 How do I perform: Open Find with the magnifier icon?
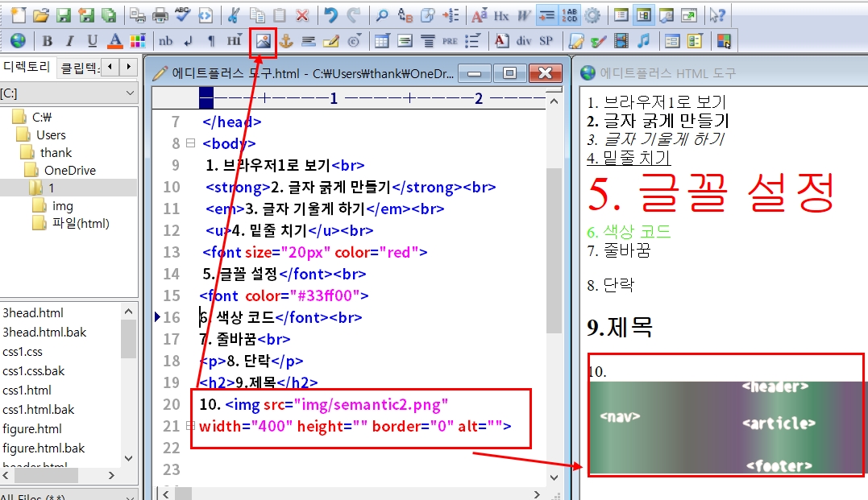pyautogui.click(x=382, y=15)
